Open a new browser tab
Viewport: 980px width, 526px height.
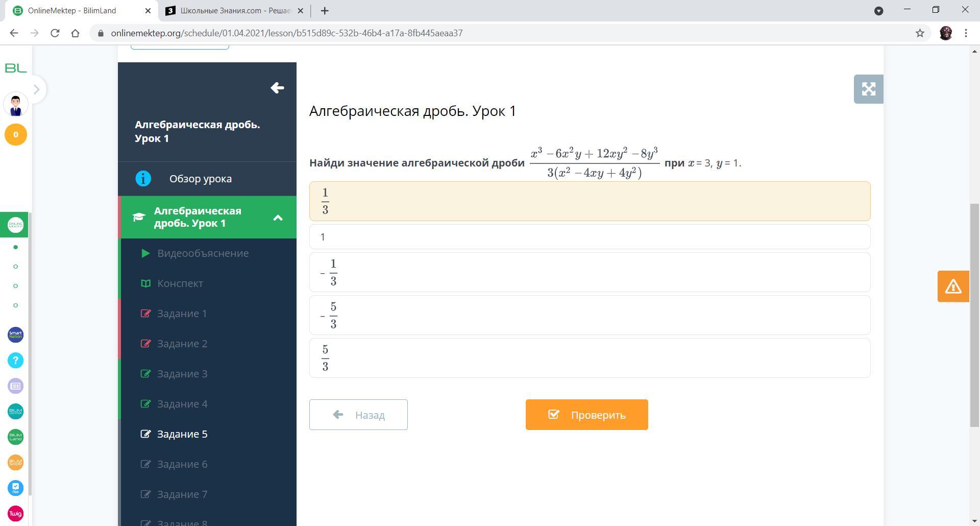click(x=324, y=11)
